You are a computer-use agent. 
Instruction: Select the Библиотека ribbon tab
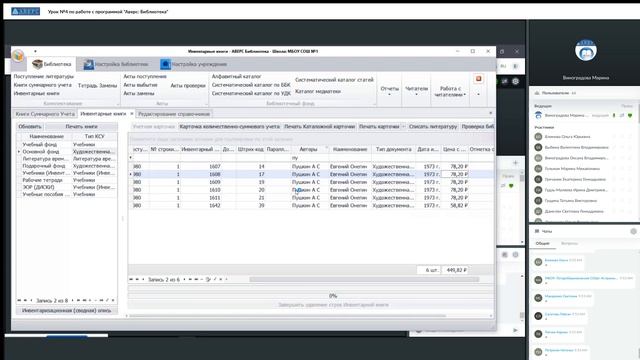tap(52, 64)
